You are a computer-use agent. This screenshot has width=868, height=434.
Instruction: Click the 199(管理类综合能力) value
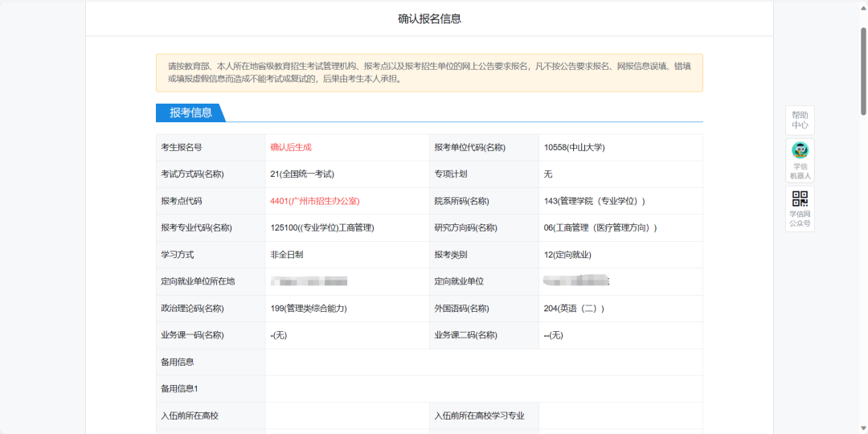[309, 308]
